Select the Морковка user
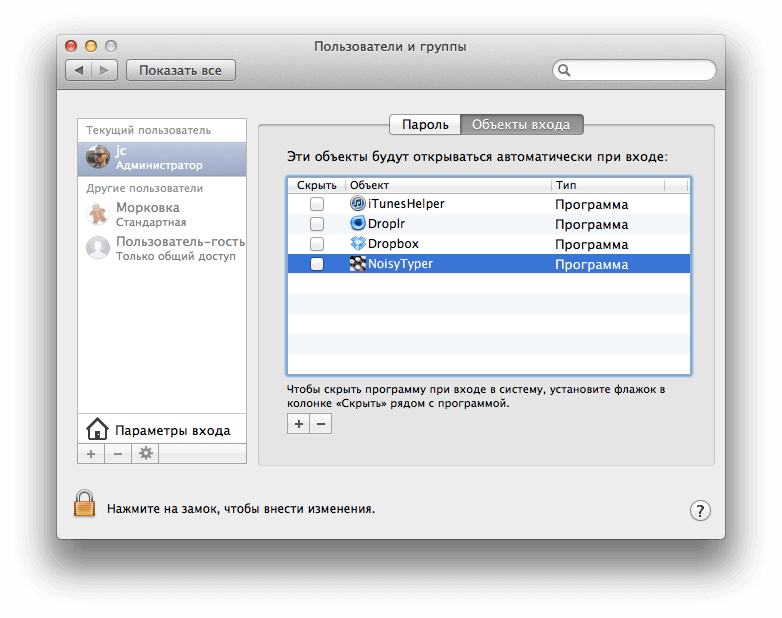Screen dimensions: 782x618 (x=162, y=214)
